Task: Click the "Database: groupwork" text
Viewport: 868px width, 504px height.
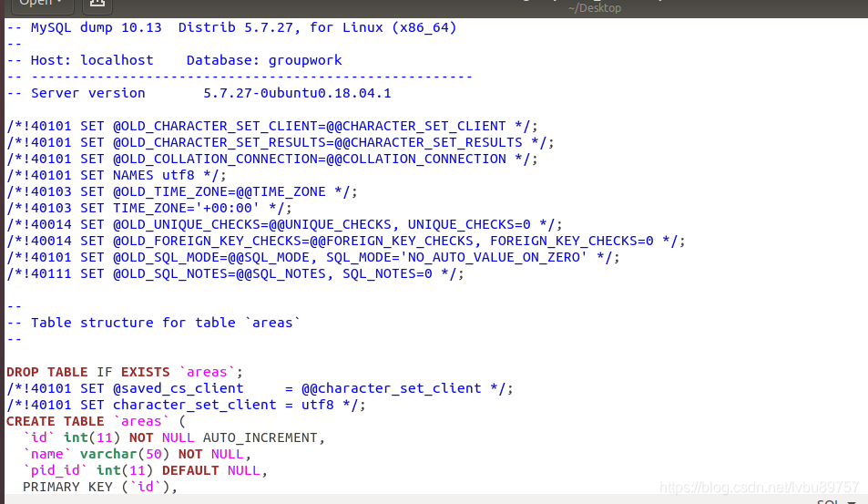Action: point(264,60)
